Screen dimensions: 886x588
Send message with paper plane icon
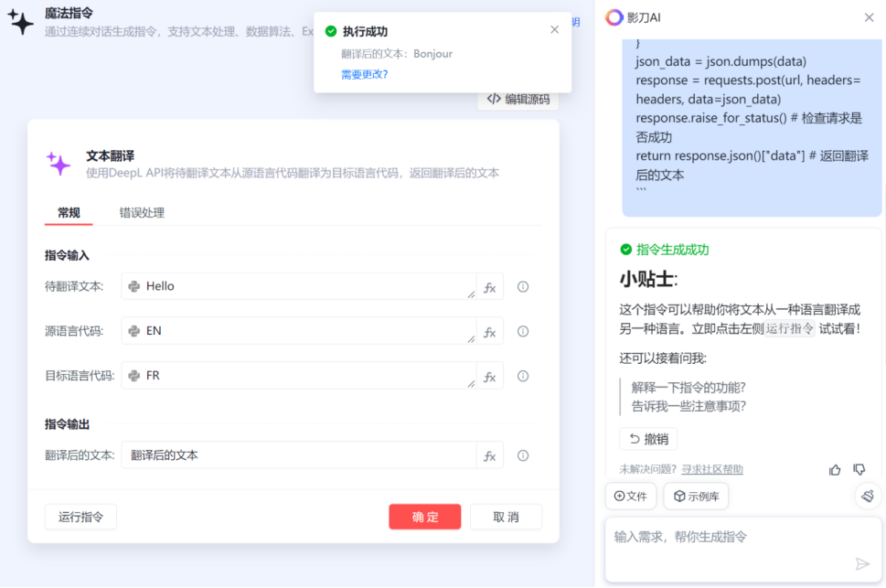[x=862, y=563]
